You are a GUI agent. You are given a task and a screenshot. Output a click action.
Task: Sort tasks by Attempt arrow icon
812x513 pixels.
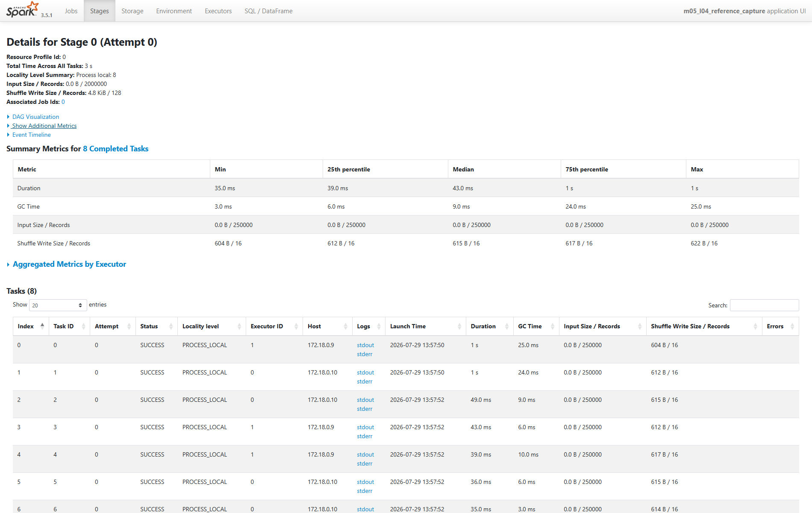[x=129, y=327]
